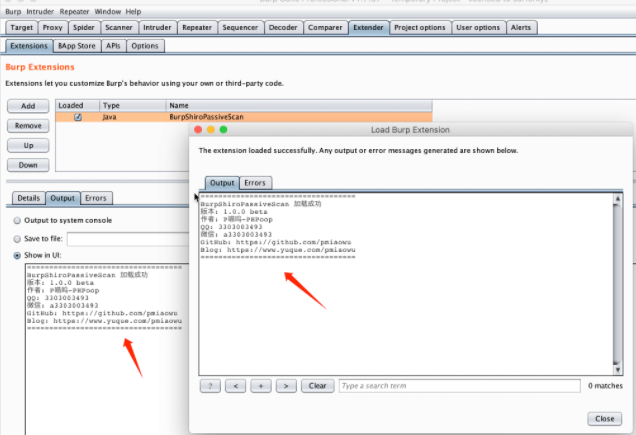Select Save to file option
The image size is (636, 435).
click(x=17, y=239)
